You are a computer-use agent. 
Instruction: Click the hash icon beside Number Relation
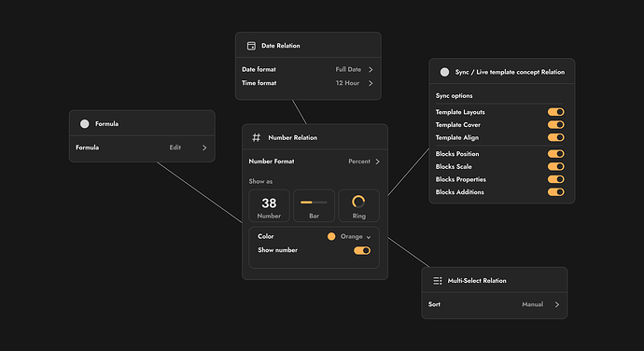pyautogui.click(x=257, y=137)
